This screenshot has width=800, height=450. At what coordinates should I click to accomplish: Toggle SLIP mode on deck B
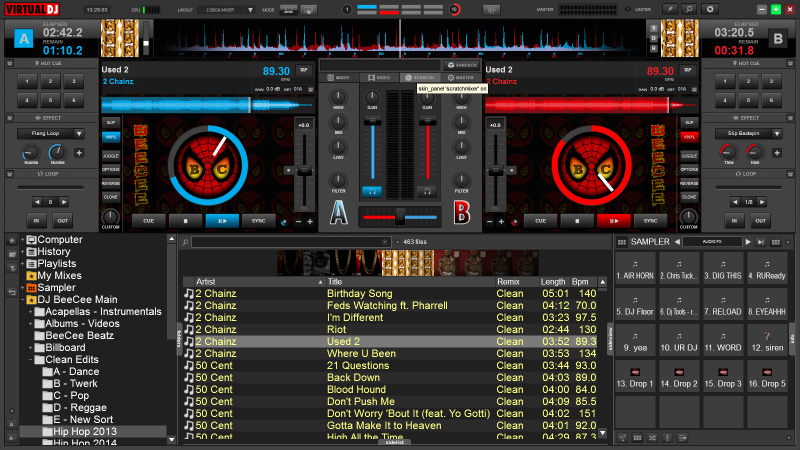(x=689, y=122)
